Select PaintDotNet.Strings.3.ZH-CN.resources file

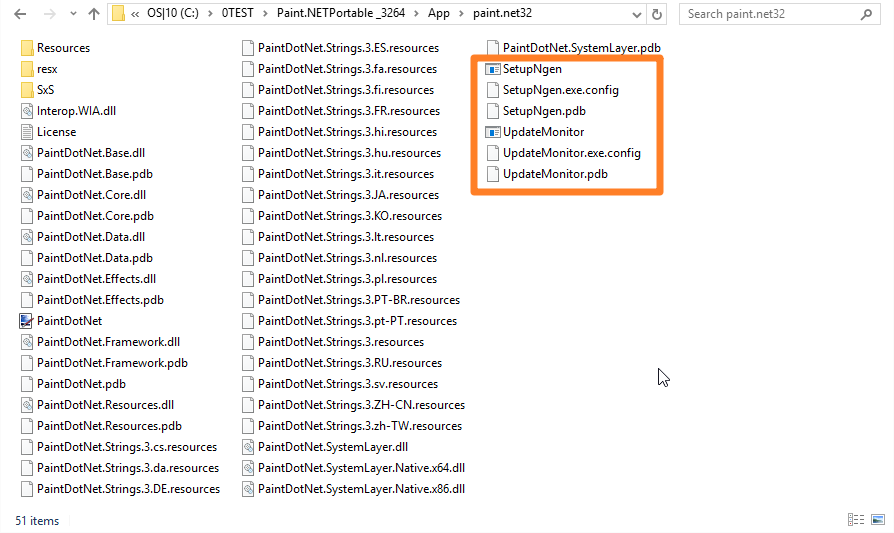click(x=361, y=405)
